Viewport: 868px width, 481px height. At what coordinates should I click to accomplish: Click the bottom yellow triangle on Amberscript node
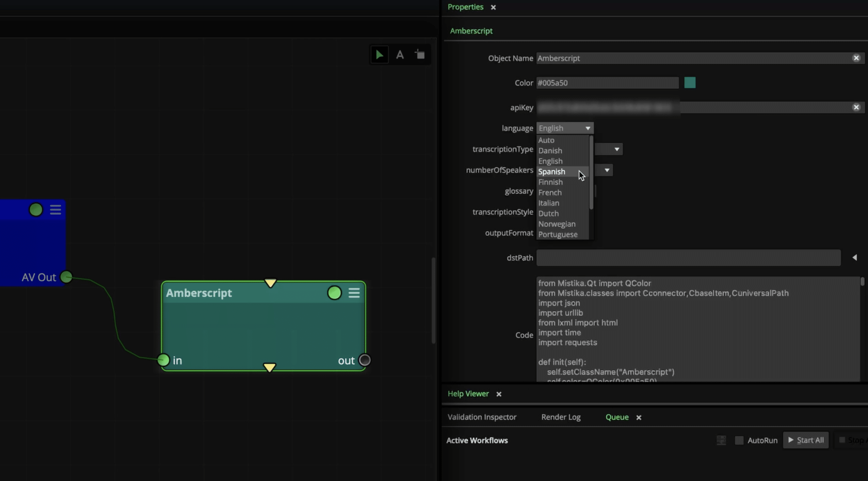269,367
